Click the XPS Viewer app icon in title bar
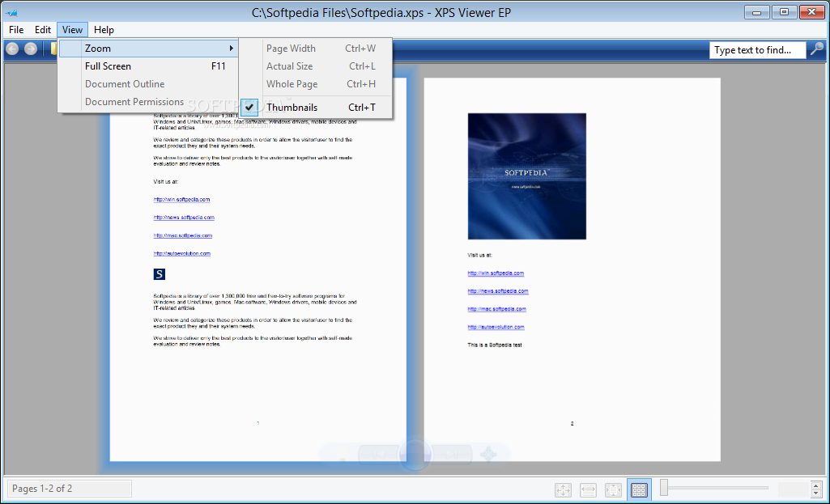Screen dimensions: 830x504 pyautogui.click(x=11, y=13)
